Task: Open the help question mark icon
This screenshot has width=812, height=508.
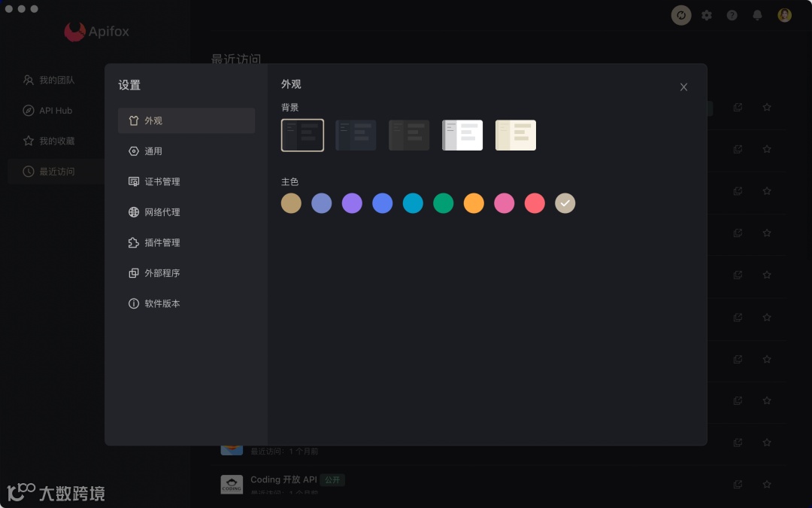Action: coord(732,15)
